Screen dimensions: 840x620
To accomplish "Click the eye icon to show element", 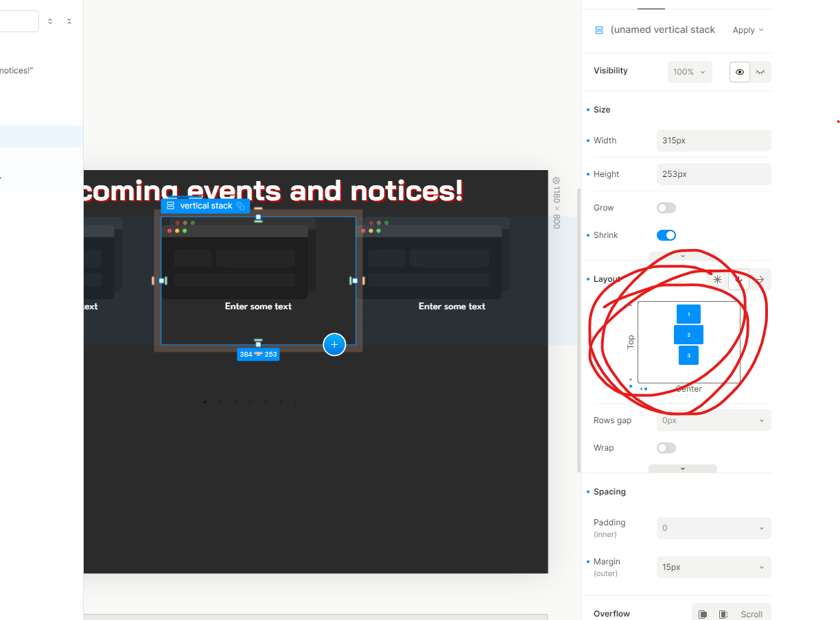I will coord(740,72).
